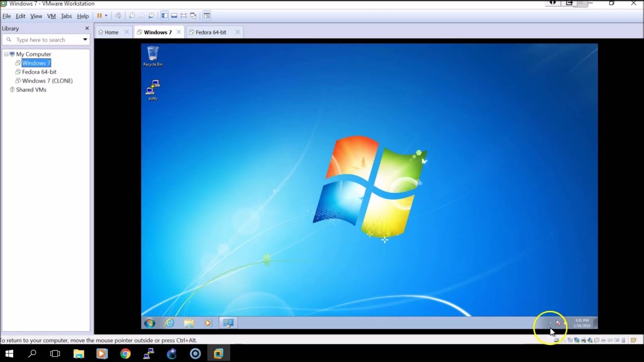Image resolution: width=644 pixels, height=362 pixels.
Task: Click VMware Workstation on host taskbar
Action: coord(218,354)
